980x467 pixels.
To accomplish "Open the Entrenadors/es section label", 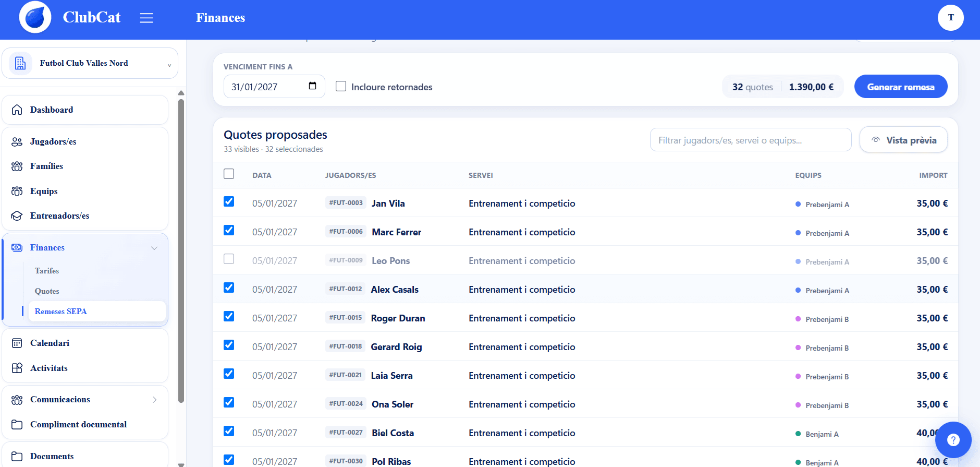I will [x=59, y=215].
